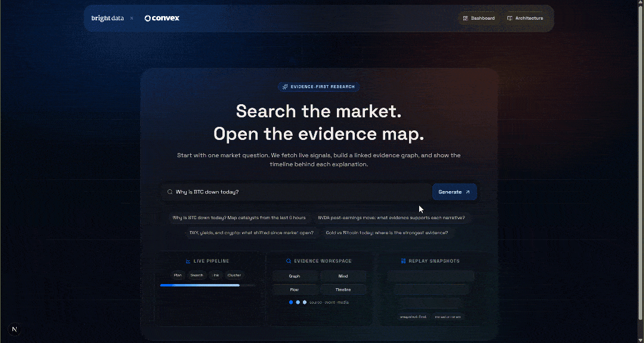
Task: Click the sparkle icon in Evidence-First Research badge
Action: point(286,87)
